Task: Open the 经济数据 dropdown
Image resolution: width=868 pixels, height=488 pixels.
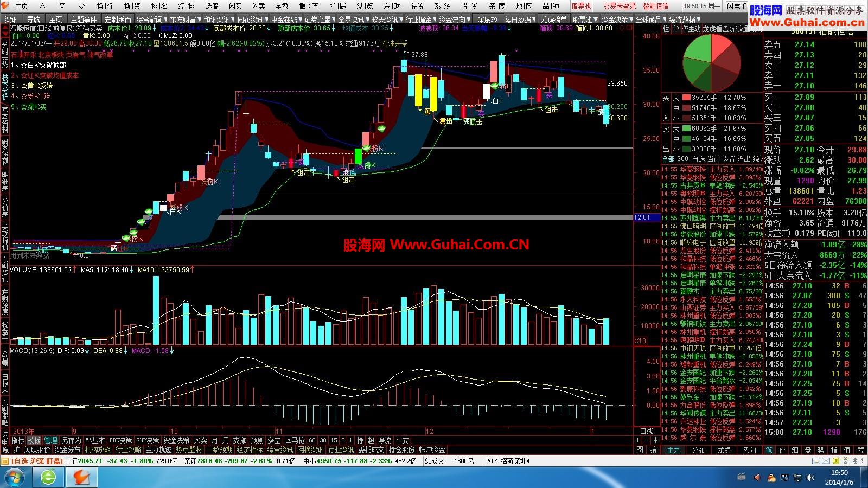Action: pyautogui.click(x=683, y=20)
